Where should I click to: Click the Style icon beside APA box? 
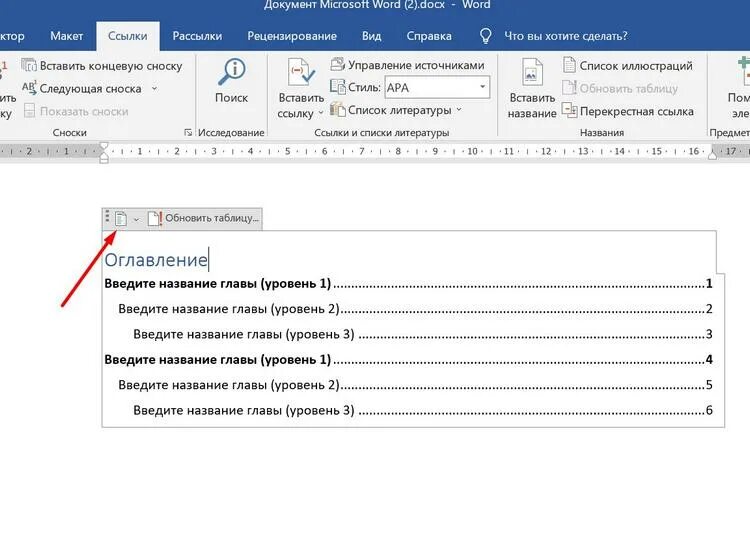pyautogui.click(x=338, y=87)
